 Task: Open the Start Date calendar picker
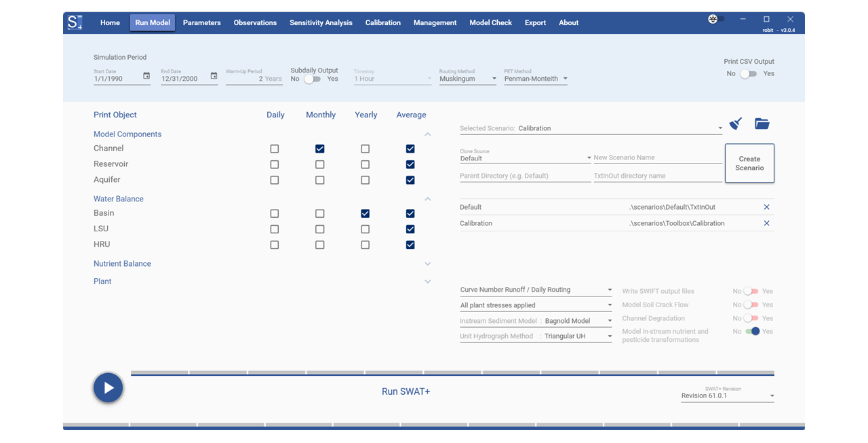pyautogui.click(x=146, y=76)
